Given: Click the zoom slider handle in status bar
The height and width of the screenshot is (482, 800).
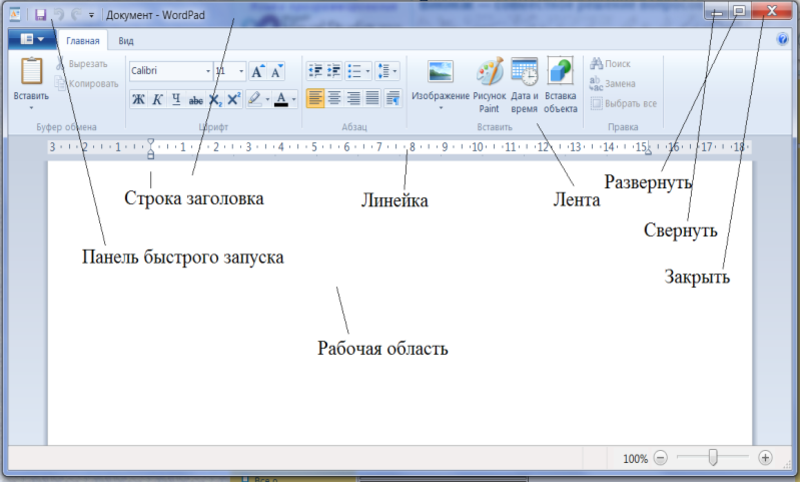Looking at the screenshot, I should tap(713, 458).
